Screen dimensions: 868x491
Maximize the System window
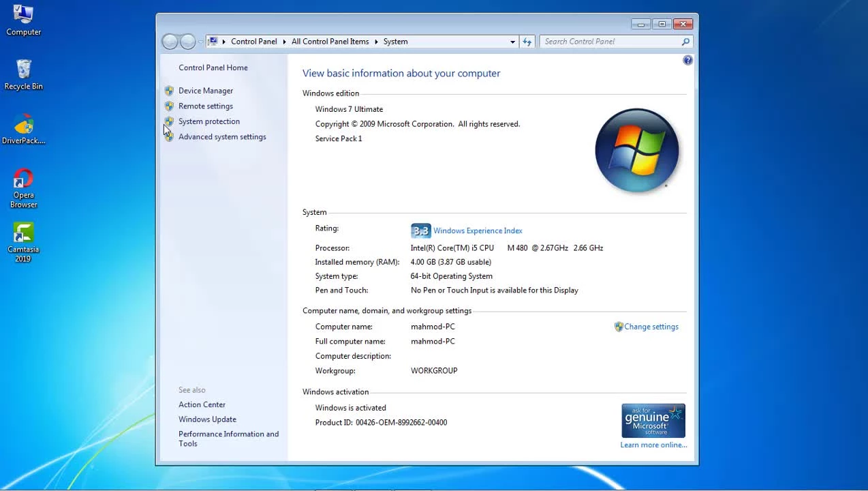[662, 25]
